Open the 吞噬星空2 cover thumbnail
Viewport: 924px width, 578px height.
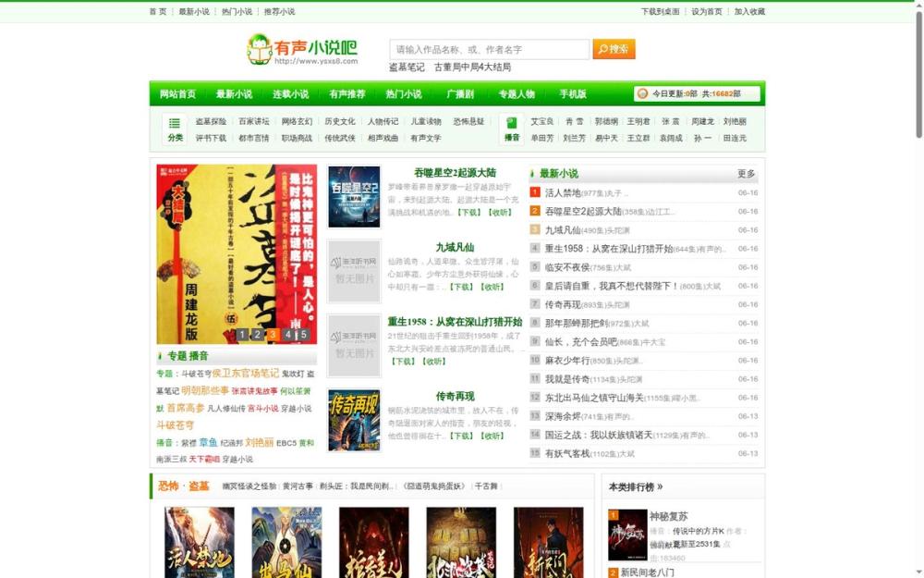coord(354,197)
